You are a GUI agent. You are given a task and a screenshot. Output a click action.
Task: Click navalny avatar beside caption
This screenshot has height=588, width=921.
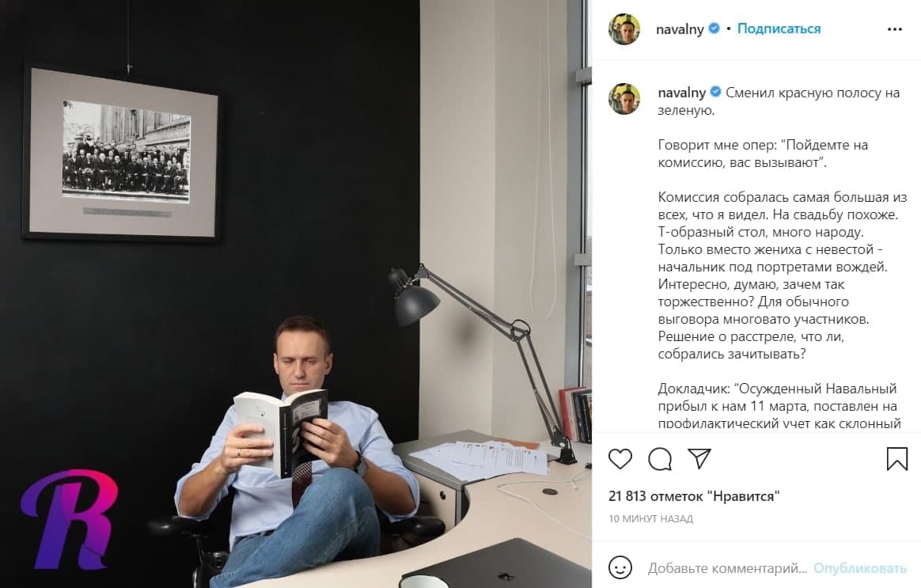click(x=624, y=98)
